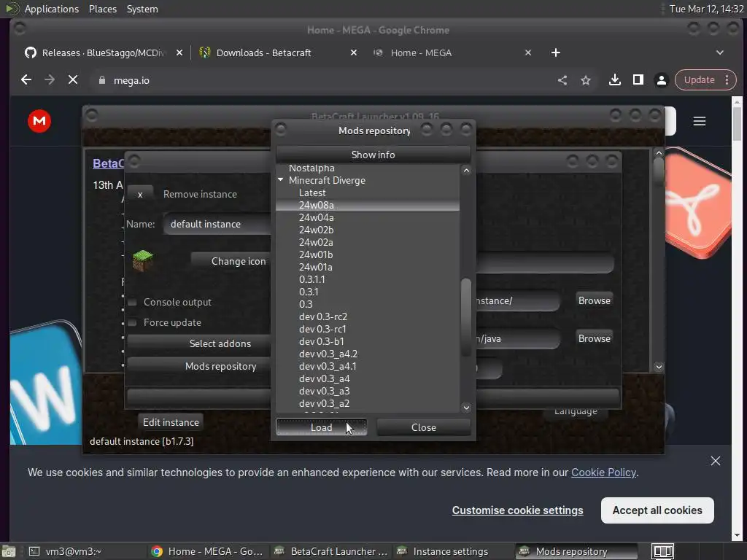Select dev v0.3_a4.2 entry

click(x=328, y=354)
